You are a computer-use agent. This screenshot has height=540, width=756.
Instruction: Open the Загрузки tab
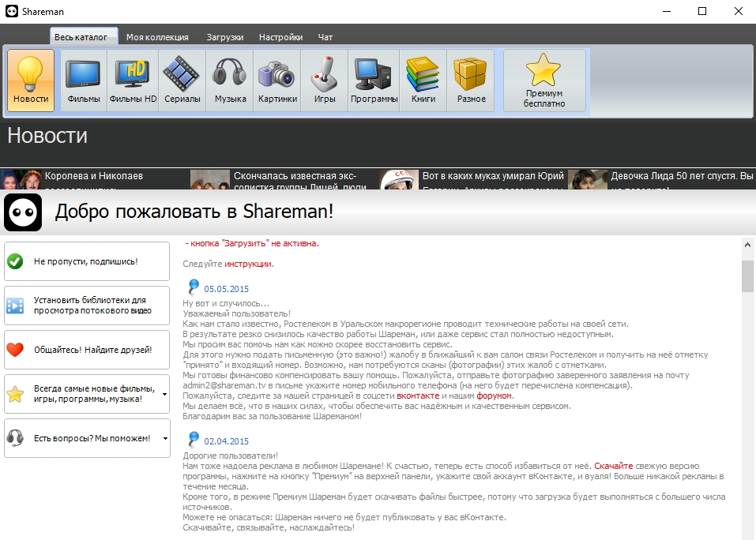(224, 37)
